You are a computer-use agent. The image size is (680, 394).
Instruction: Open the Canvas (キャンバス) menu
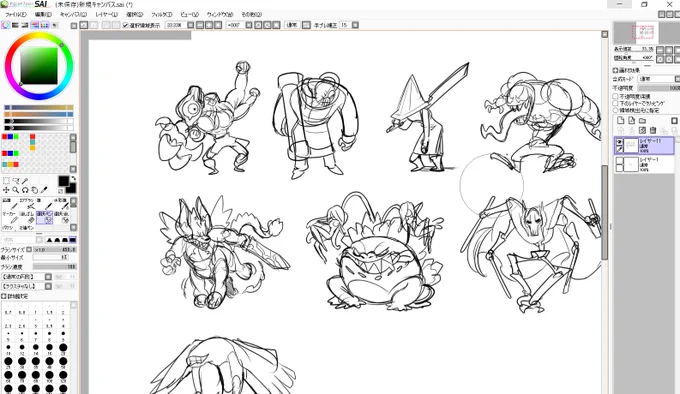pyautogui.click(x=73, y=14)
